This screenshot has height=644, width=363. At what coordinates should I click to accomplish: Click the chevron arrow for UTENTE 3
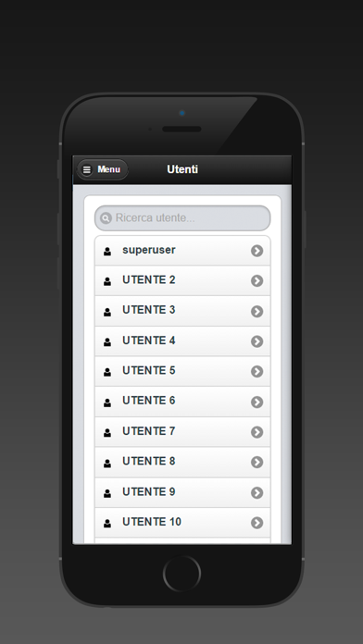[257, 311]
